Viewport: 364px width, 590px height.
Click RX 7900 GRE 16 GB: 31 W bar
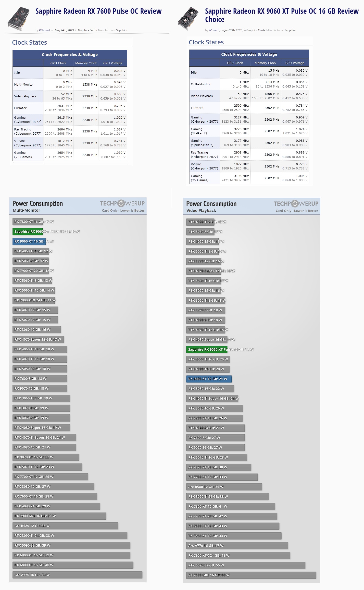(x=59, y=516)
